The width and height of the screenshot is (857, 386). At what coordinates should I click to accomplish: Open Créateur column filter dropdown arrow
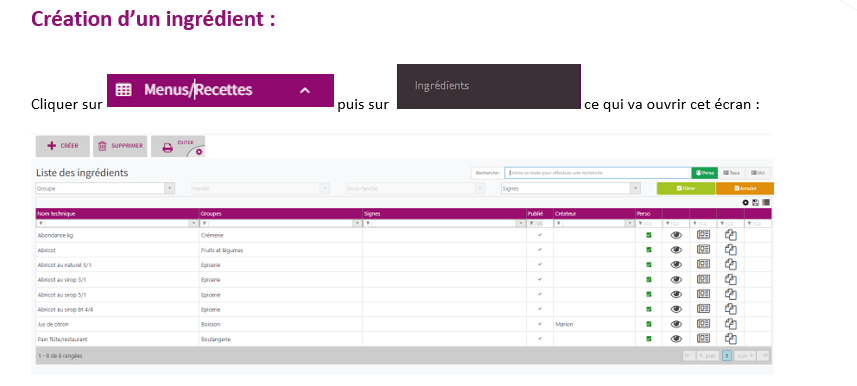tap(630, 224)
